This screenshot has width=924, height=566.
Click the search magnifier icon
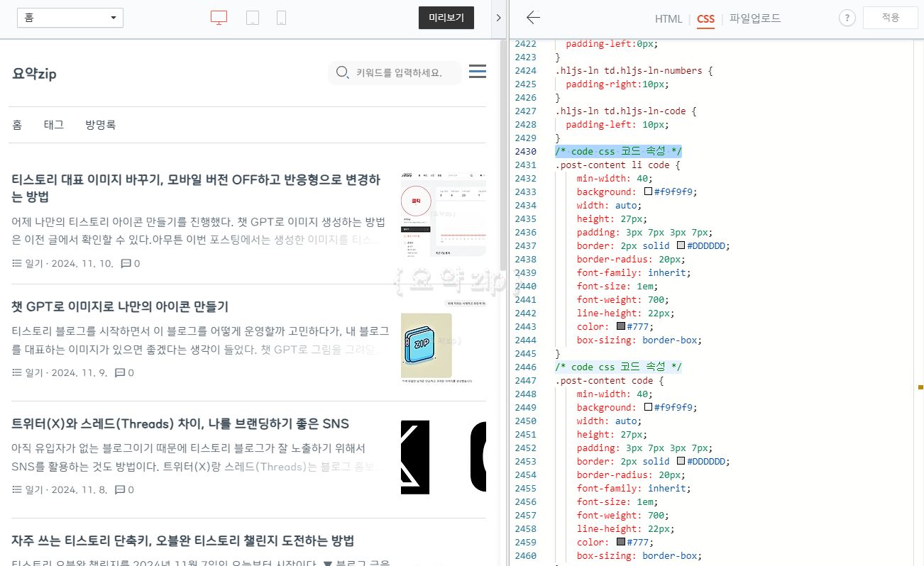(343, 72)
